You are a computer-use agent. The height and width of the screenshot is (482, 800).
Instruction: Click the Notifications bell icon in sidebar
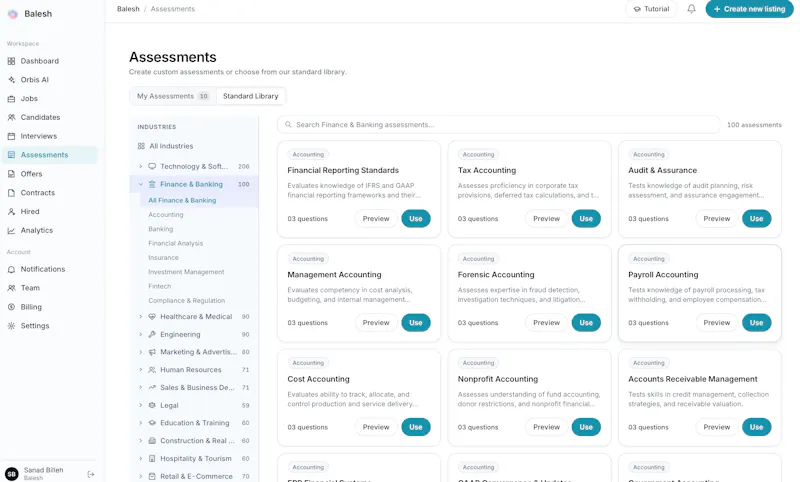11,269
